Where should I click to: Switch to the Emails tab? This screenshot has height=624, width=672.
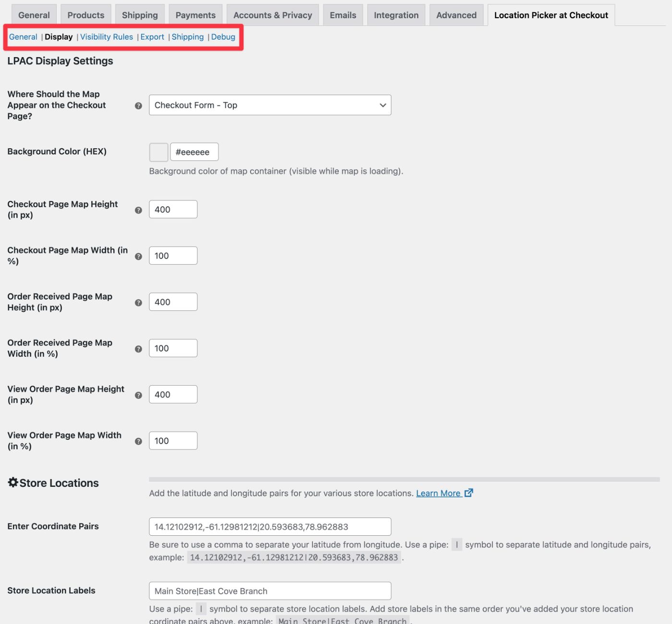(343, 15)
